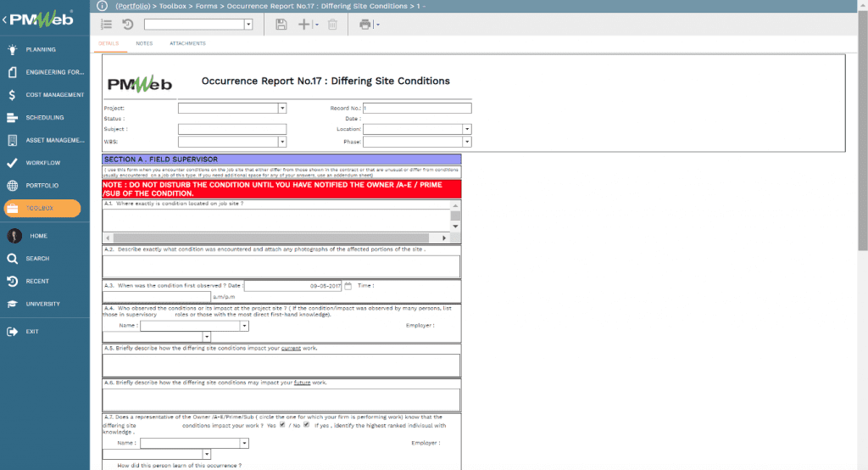Open the Location dropdown
Screen dimensions: 868x470
(467, 129)
